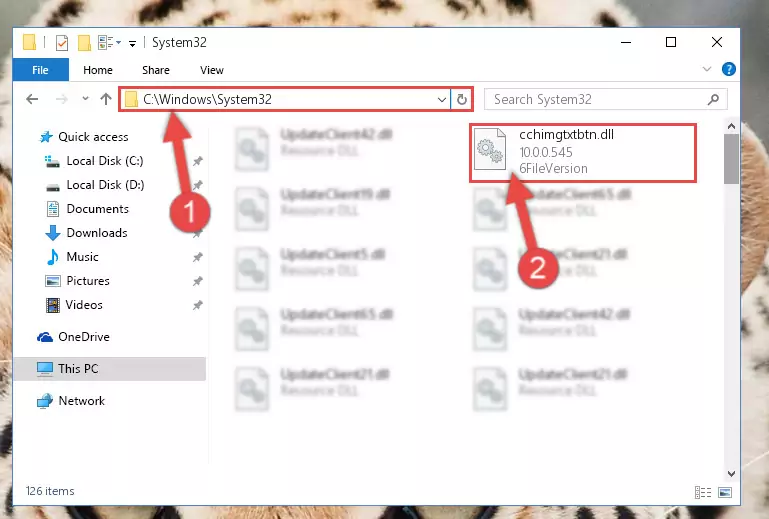Switch to large thumbnails view icon
This screenshot has width=769, height=519.
pyautogui.click(x=725, y=492)
